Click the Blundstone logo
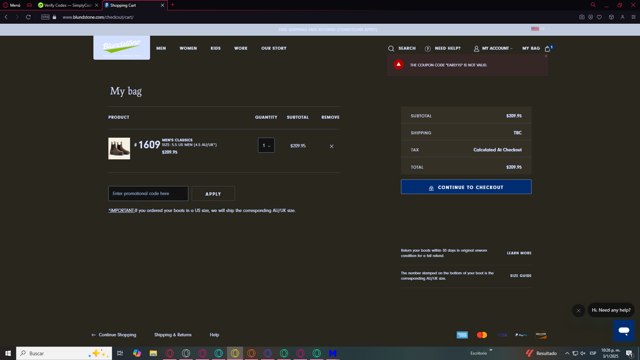 pos(122,47)
